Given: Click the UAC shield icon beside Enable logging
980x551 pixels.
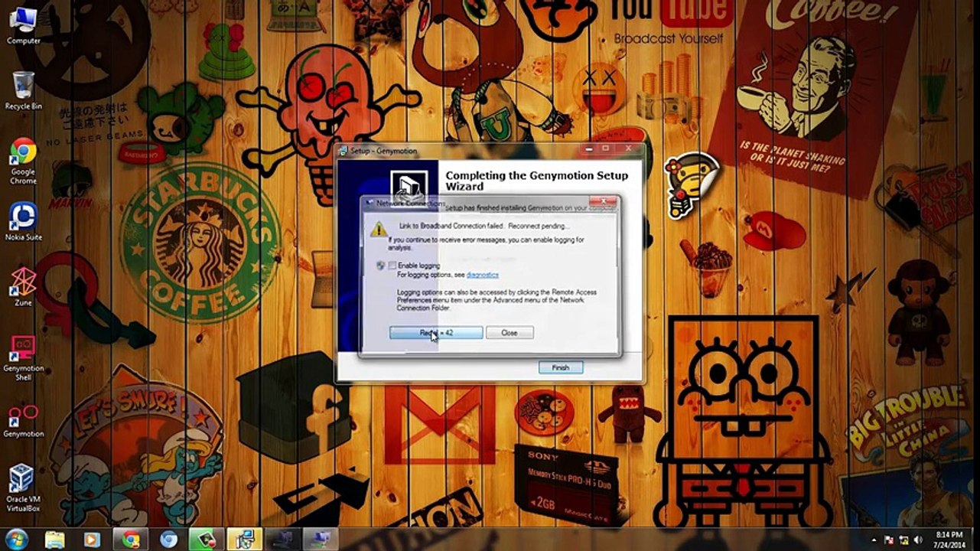Looking at the screenshot, I should pyautogui.click(x=380, y=266).
